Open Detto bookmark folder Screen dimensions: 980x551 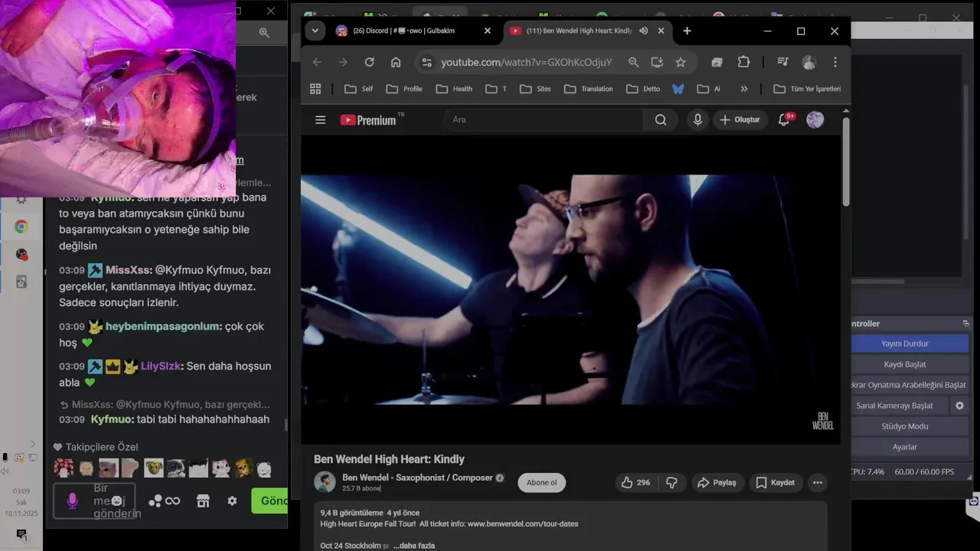click(x=643, y=89)
